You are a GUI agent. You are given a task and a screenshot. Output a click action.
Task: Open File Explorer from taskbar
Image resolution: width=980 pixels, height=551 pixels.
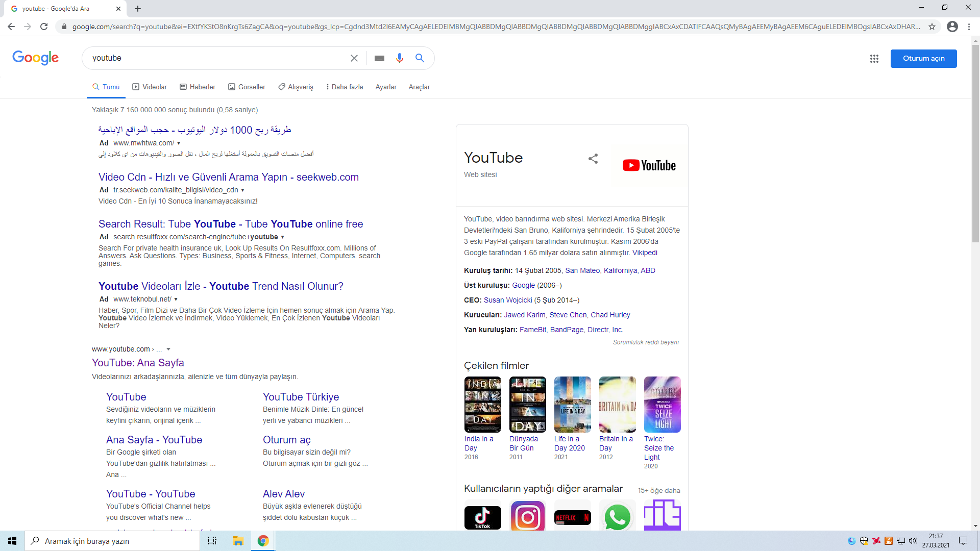pos(238,541)
